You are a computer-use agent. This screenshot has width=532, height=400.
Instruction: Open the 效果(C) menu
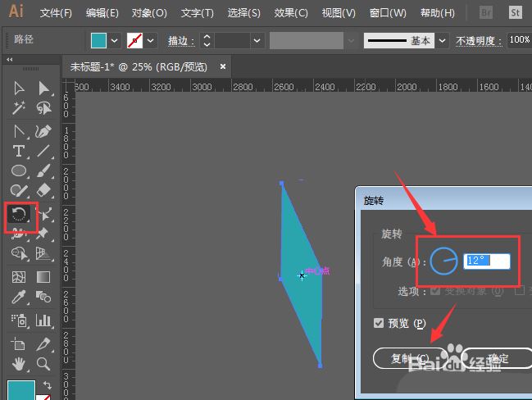(291, 13)
